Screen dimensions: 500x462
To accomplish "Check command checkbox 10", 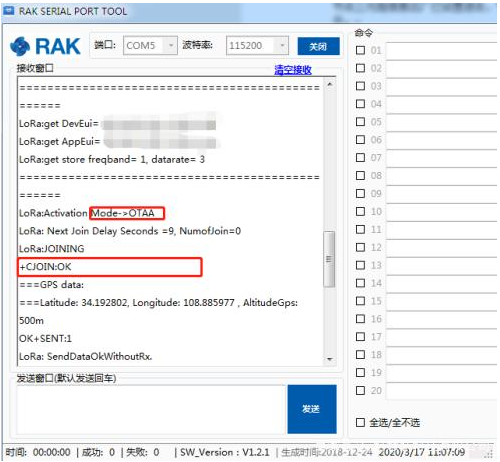I will tap(360, 211).
